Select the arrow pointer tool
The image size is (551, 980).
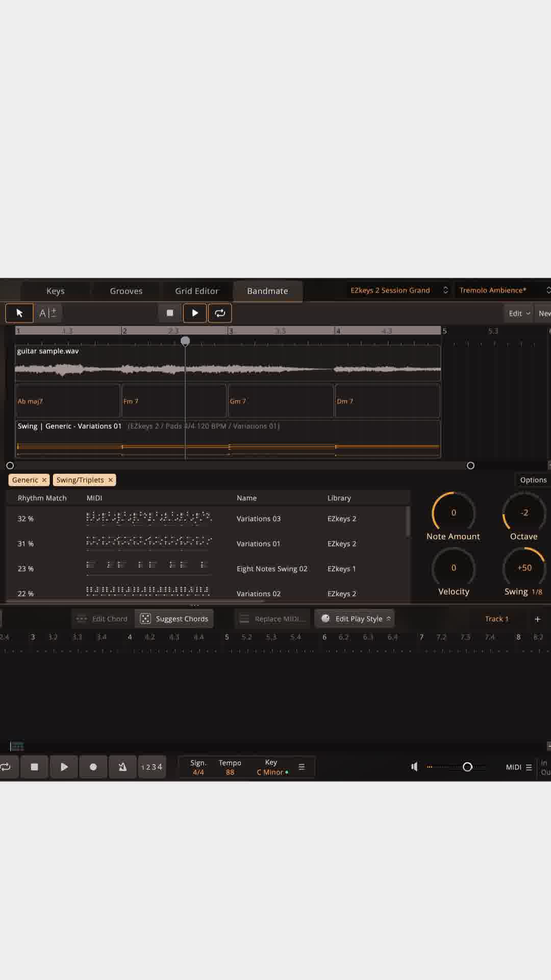[19, 313]
